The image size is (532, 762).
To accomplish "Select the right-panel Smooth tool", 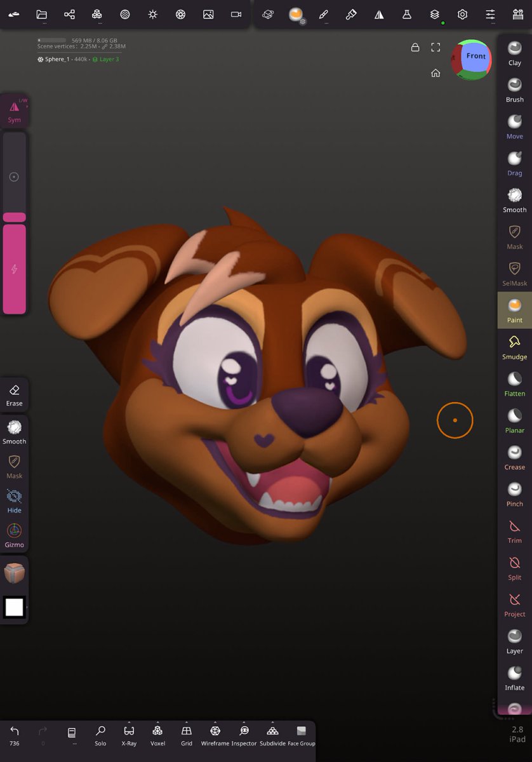I will 515,200.
